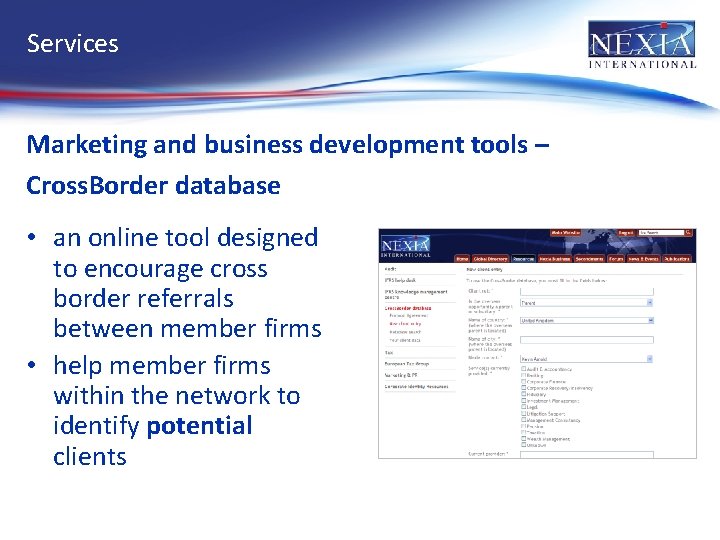Tick the Investment Management checkbox
The image size is (720, 540).
point(523,401)
